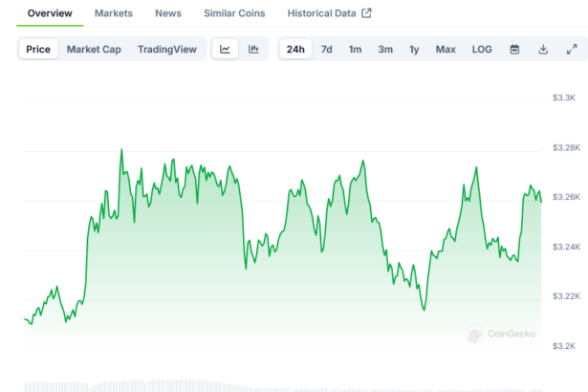Expand the chart to fullscreen

572,49
